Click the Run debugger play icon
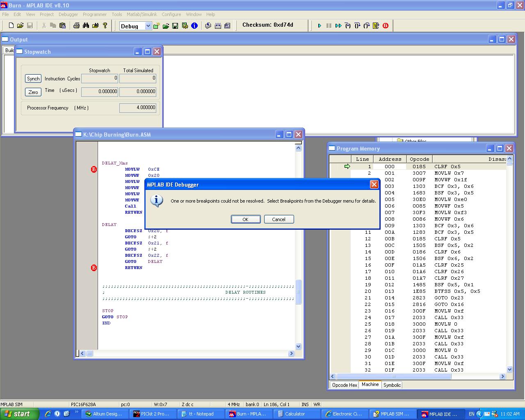525x420 pixels. pos(320,26)
